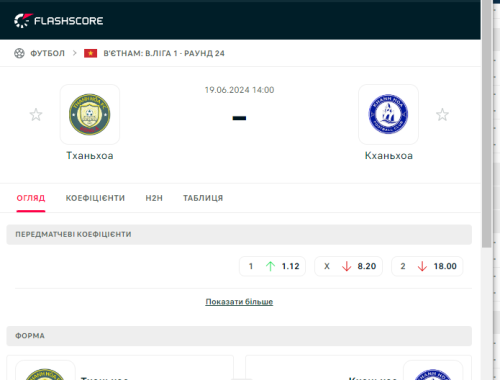Click the Тханьхоа team name

(90, 156)
